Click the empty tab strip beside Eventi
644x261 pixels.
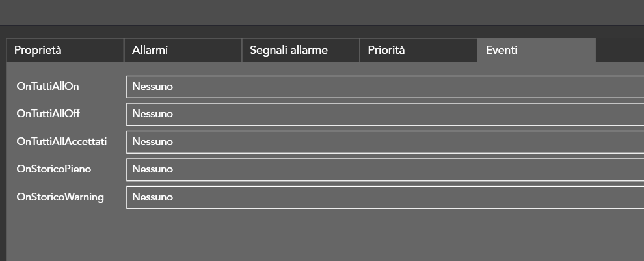(620, 51)
